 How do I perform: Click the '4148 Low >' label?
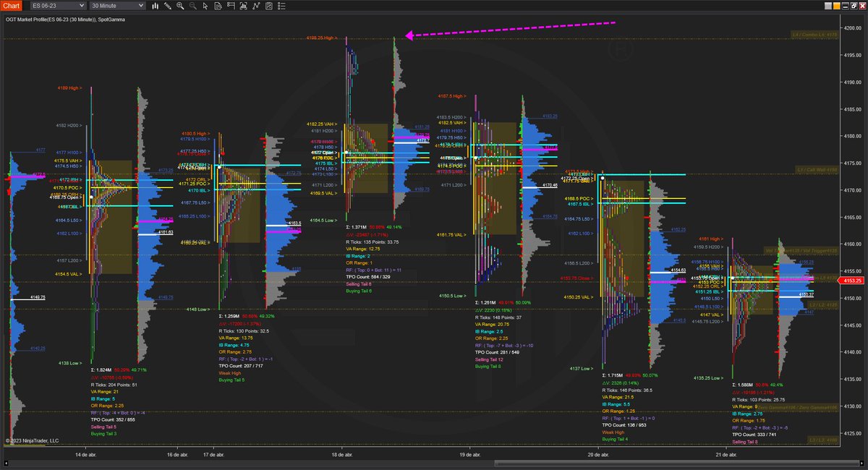click(x=200, y=309)
